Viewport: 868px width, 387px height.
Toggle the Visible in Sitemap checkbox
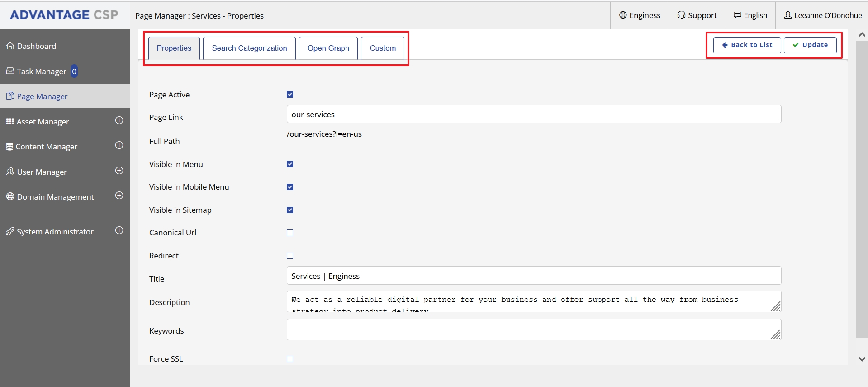[x=290, y=210]
